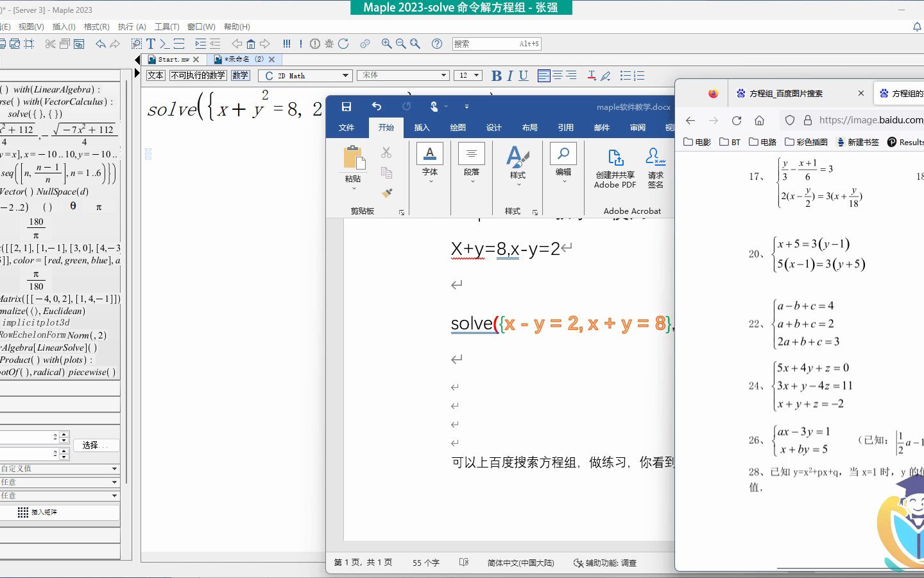Viewport: 924px width, 578px height.
Task: Toggle Maple's 不可执行的数学 mode button
Action: click(198, 75)
